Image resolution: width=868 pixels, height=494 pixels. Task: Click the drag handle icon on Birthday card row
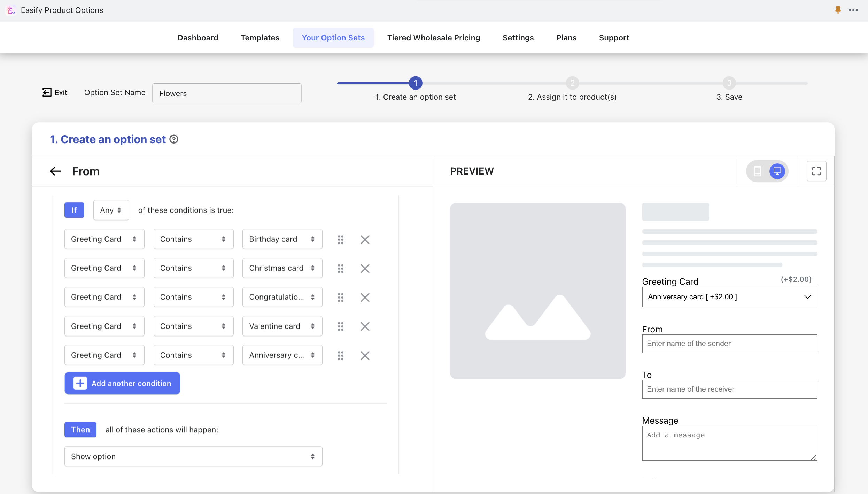[x=340, y=239]
